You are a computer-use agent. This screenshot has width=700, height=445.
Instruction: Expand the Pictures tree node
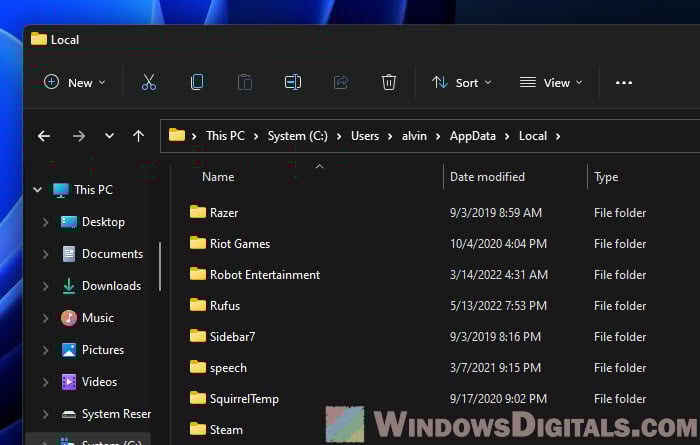tap(45, 350)
